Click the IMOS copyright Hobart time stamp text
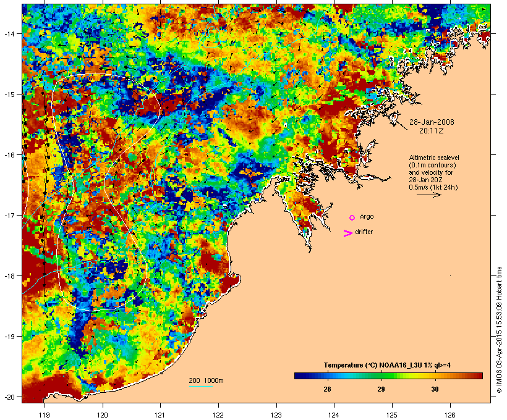The height and width of the screenshot is (420, 507). click(499, 330)
